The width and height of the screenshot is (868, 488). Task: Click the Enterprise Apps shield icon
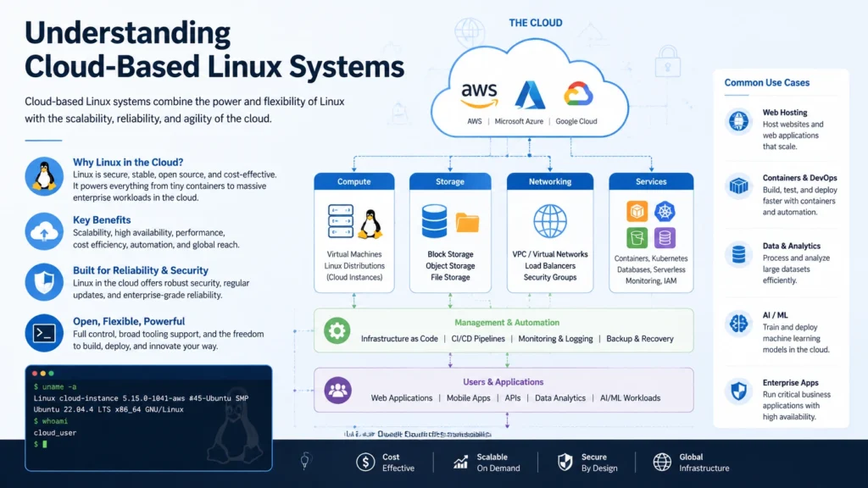click(x=738, y=391)
